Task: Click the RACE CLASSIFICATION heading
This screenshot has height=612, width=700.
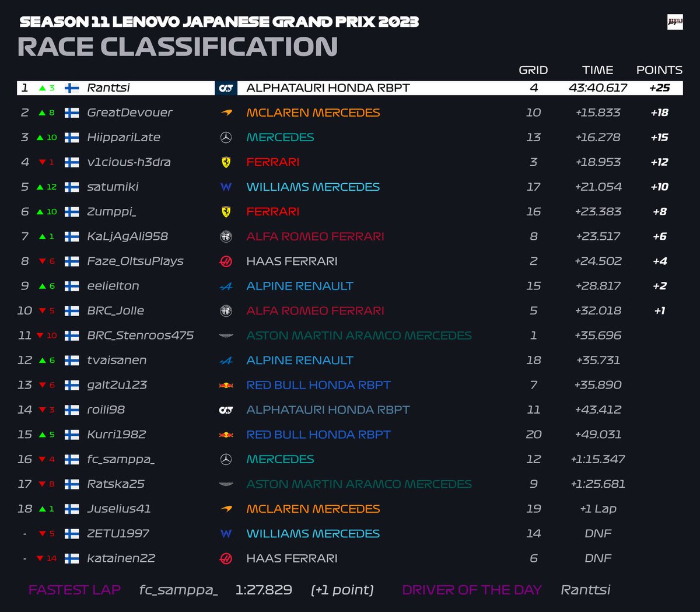Action: click(178, 47)
